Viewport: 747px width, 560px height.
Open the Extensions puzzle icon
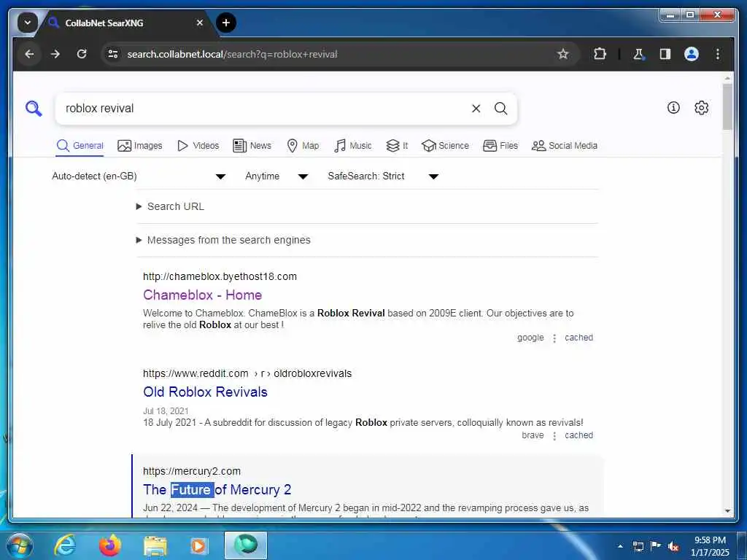click(600, 54)
